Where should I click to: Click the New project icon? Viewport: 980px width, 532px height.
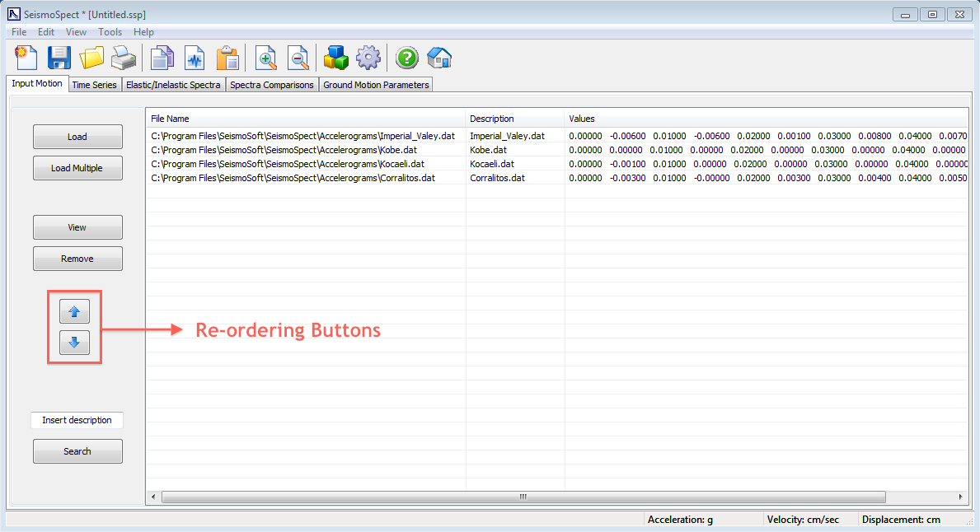26,58
